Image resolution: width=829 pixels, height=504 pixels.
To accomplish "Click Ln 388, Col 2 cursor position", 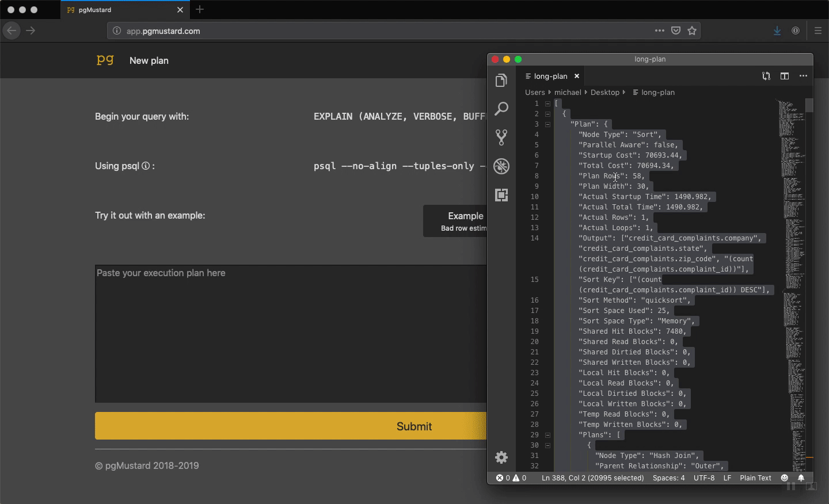I will [x=592, y=478].
